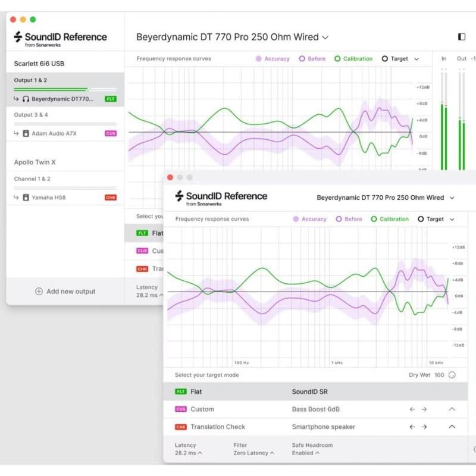Screen dimensions: 476x476
Task: Click the green FLT badge in front window Flat row
Action: [x=181, y=392]
